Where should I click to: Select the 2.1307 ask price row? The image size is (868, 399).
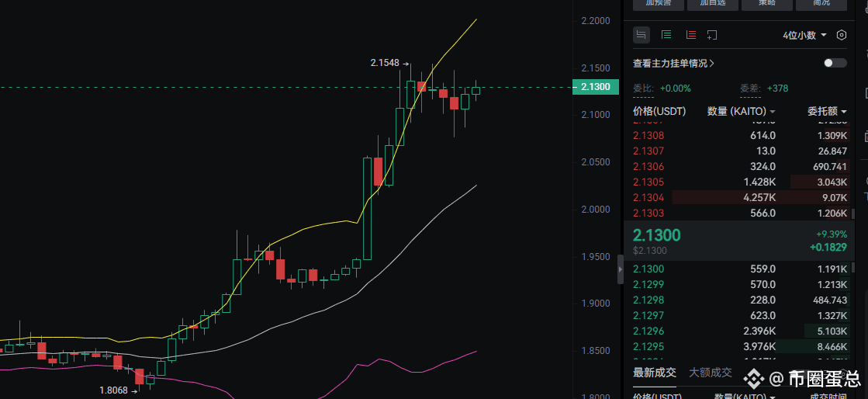tap(739, 151)
